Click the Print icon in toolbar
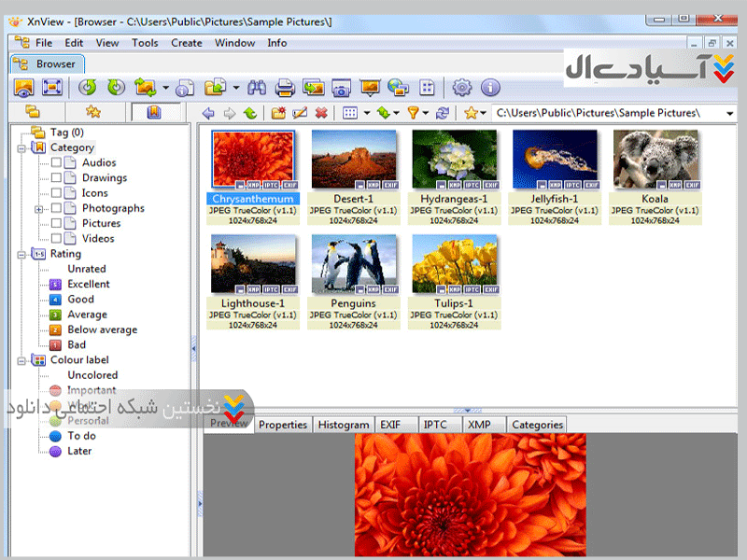747x560 pixels. point(286,88)
